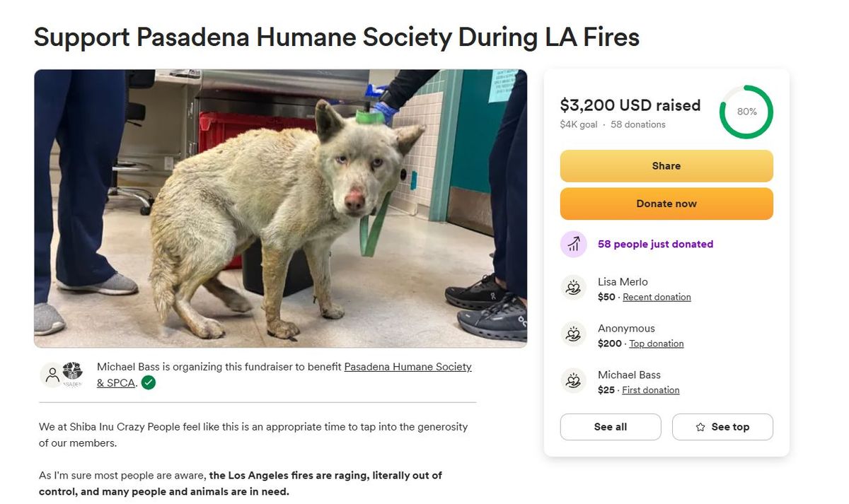Click the Donate now button
Image resolution: width=849 pixels, height=504 pixels.
[x=666, y=203]
